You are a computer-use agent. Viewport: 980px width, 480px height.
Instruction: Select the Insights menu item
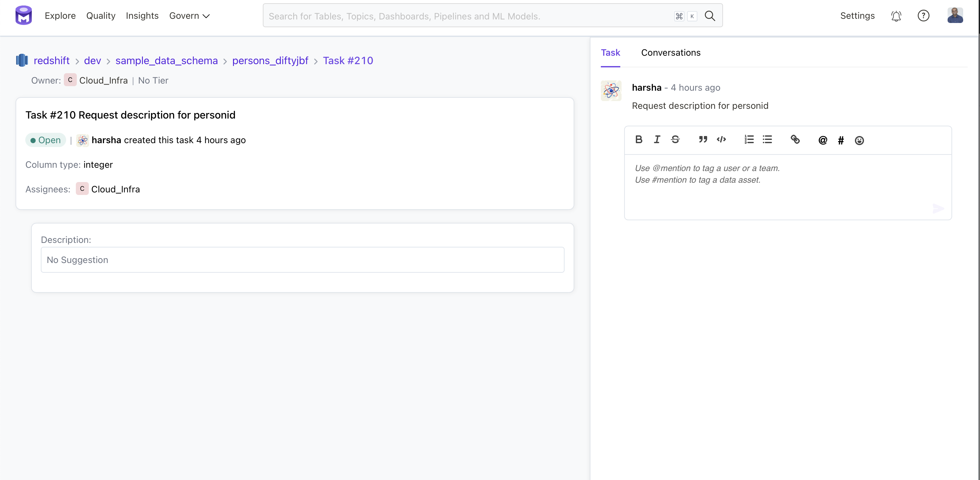pyautogui.click(x=142, y=16)
